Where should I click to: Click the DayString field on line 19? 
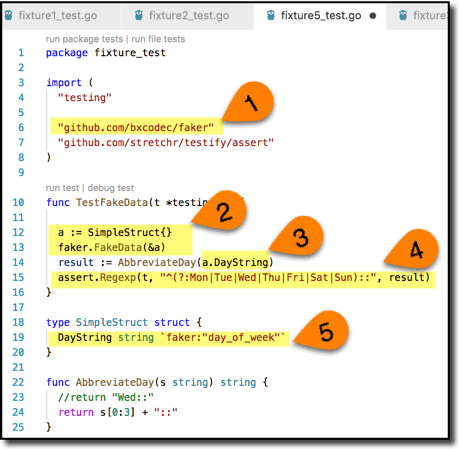point(85,337)
